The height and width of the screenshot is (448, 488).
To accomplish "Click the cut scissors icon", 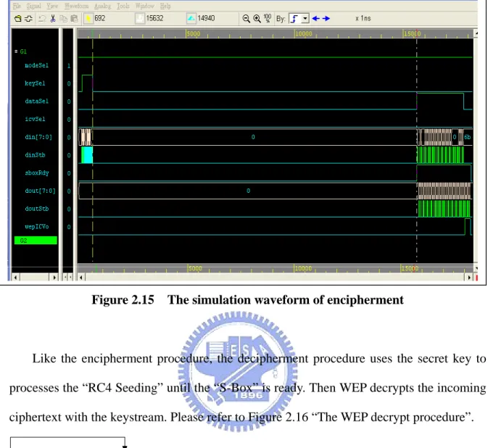I will click(x=53, y=19).
